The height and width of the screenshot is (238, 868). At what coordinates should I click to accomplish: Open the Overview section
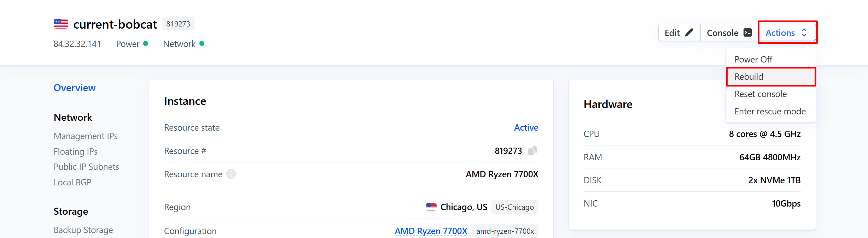pos(75,88)
